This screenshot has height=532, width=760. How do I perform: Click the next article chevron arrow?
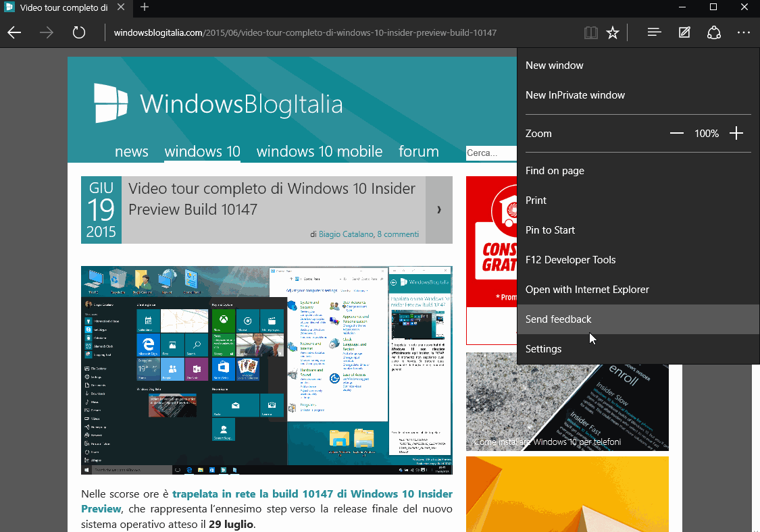(x=438, y=210)
